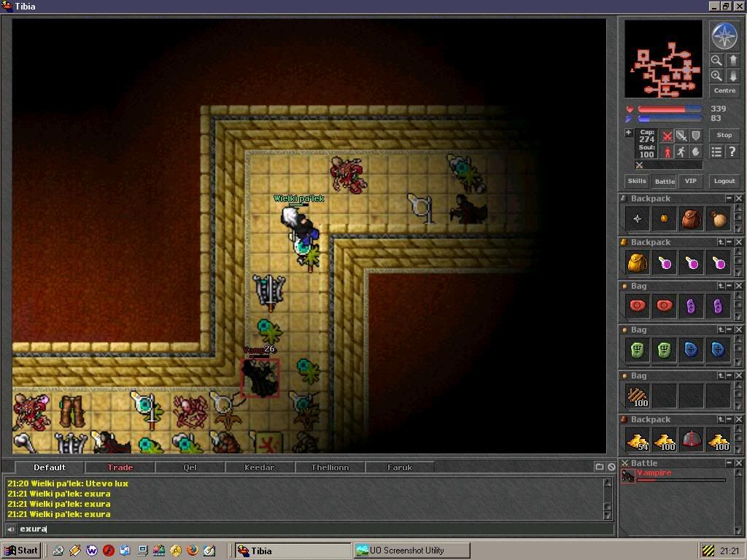Select the first red rune in Bag
The image size is (747, 560).
pos(638,306)
